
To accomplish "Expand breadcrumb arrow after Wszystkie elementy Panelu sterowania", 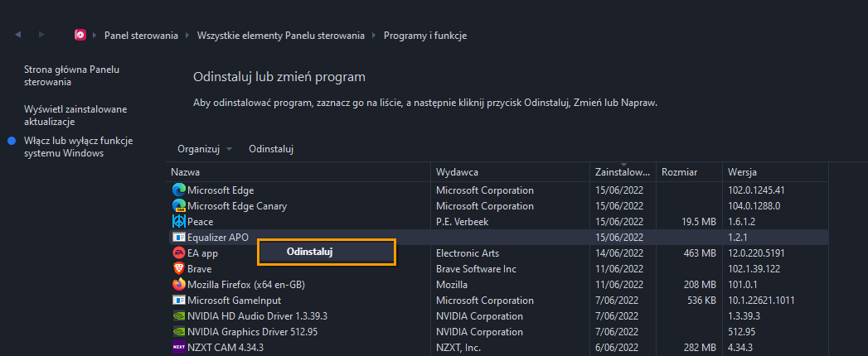I will click(x=374, y=36).
